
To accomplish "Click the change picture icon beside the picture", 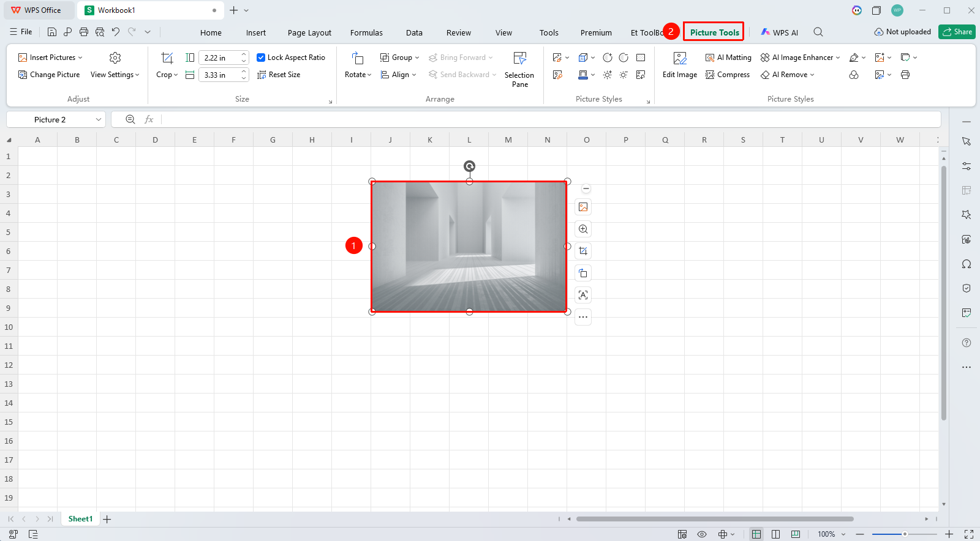I will click(583, 207).
